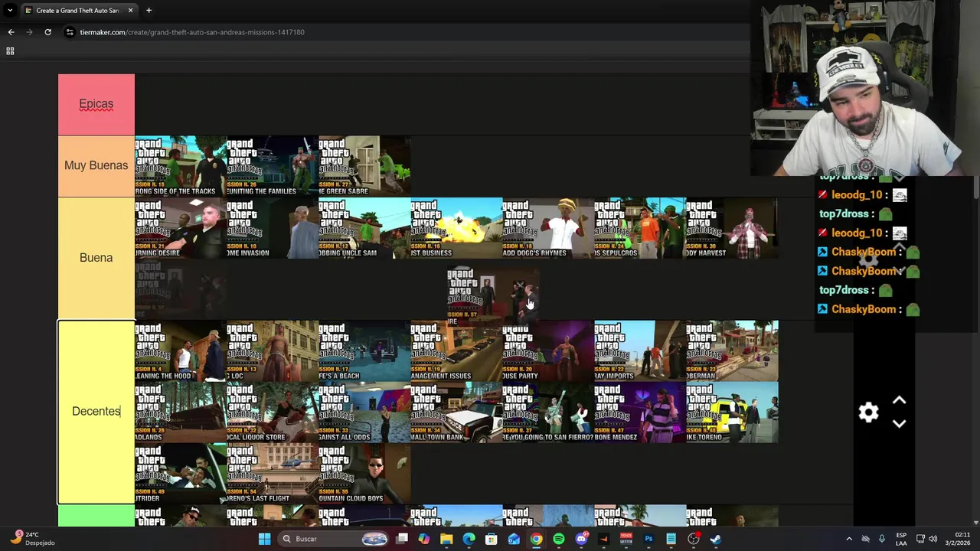980x551 pixels.
Task: Click the Life's a Beach thumbnail
Action: click(364, 351)
